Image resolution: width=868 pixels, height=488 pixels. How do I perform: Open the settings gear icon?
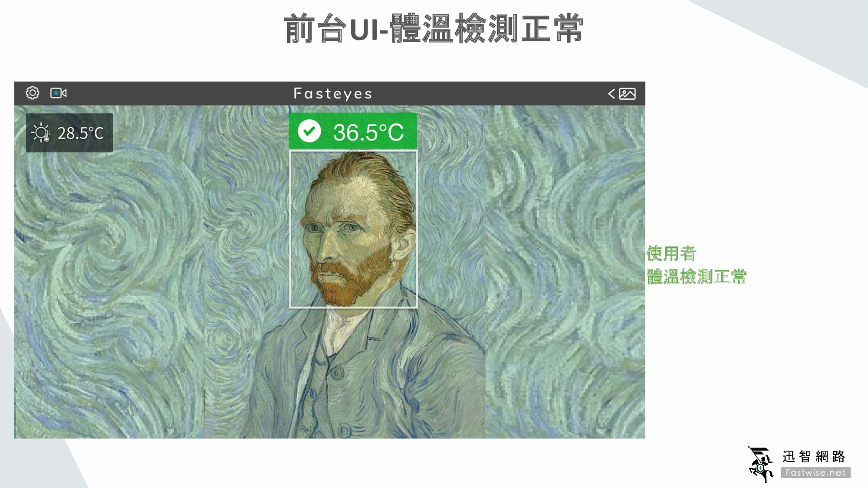33,93
